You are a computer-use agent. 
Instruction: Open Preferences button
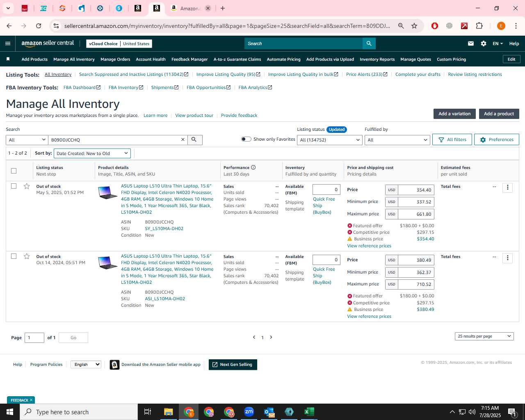(x=496, y=139)
